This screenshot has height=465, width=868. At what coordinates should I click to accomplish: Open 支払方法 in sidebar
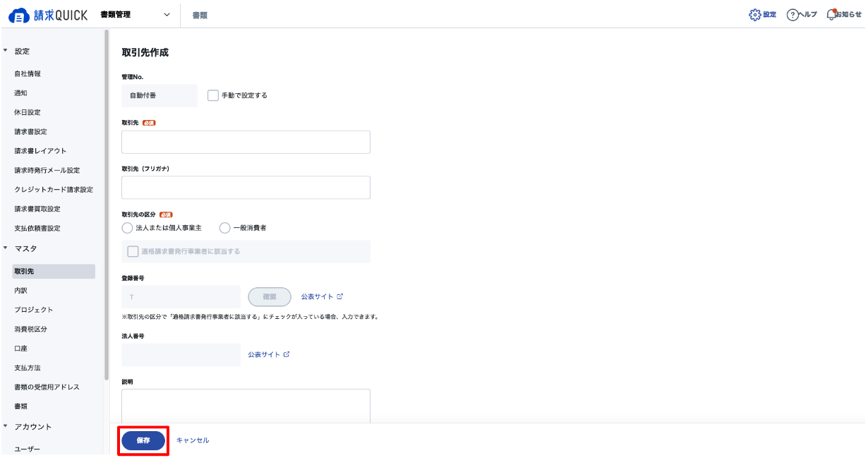(x=28, y=368)
